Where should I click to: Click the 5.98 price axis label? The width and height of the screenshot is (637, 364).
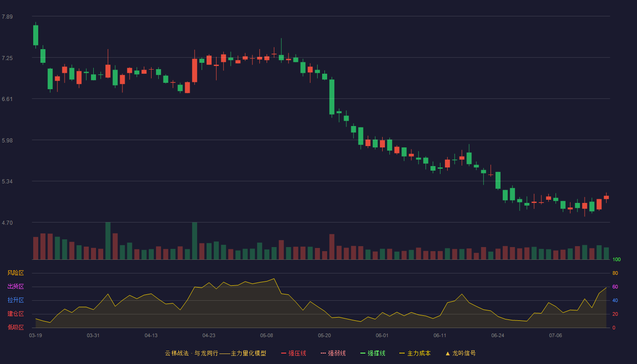coord(7,141)
